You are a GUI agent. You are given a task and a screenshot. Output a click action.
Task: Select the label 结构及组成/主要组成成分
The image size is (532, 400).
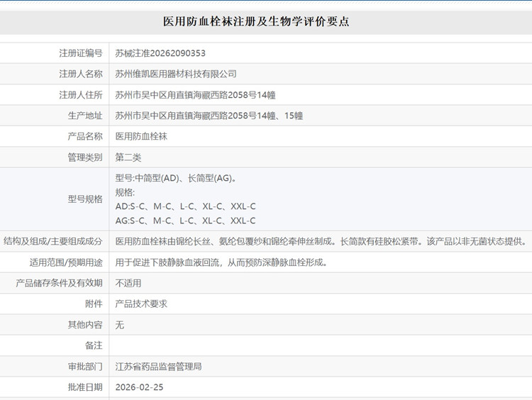pyautogui.click(x=53, y=241)
